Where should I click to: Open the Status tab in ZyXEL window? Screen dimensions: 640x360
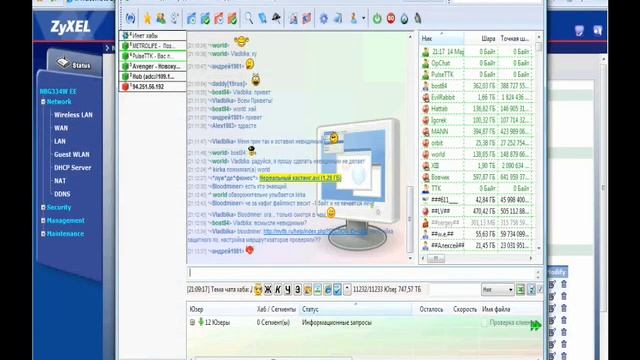tap(74, 64)
